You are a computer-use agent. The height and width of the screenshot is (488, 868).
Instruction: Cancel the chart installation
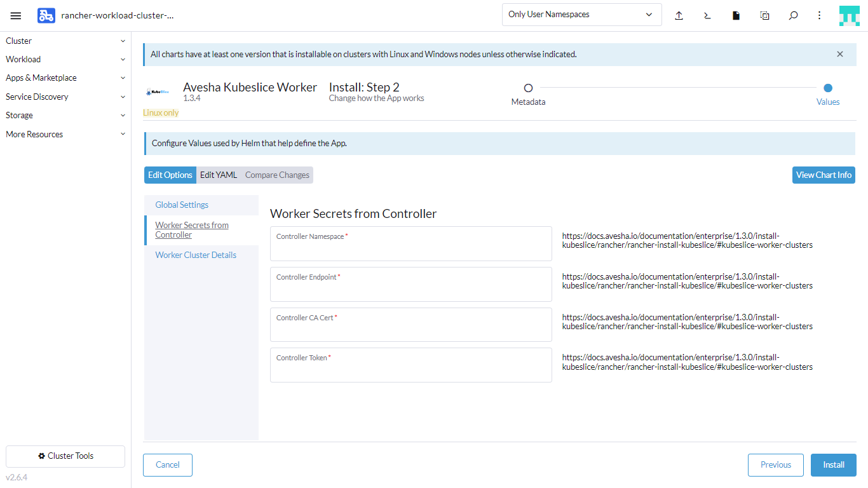coord(168,465)
